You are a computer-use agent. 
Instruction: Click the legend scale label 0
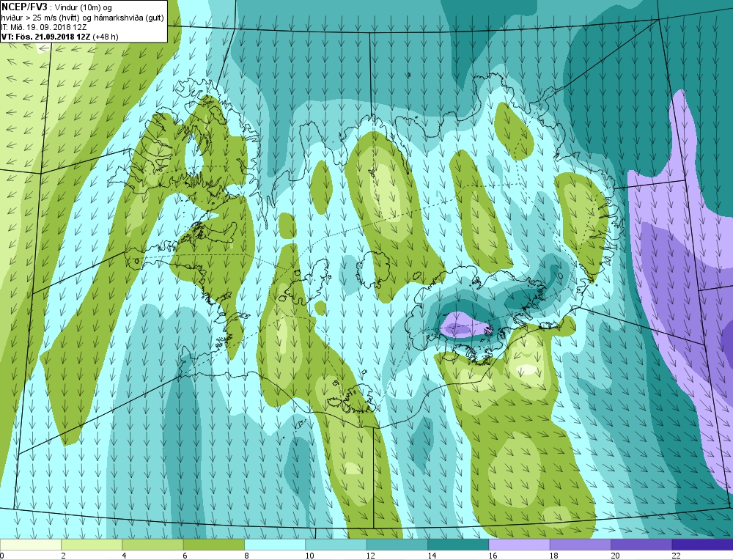2,556
